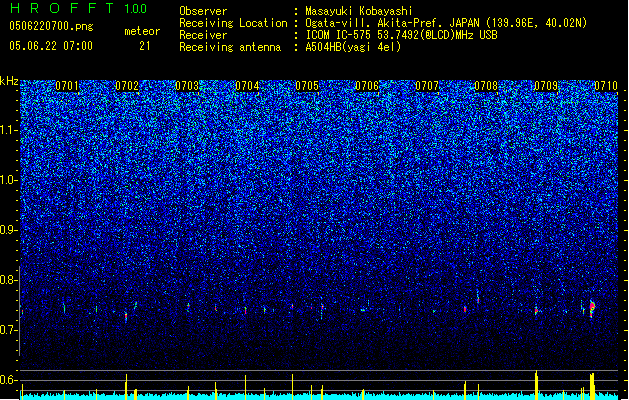Click the 0706 time marker

(367, 86)
